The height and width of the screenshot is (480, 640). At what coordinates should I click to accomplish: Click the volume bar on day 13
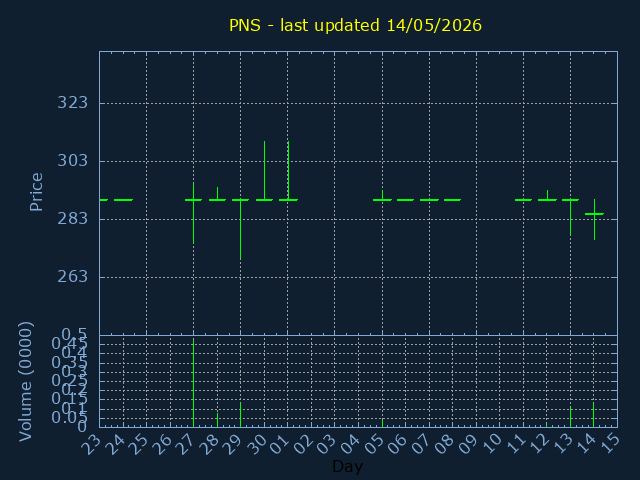570,417
